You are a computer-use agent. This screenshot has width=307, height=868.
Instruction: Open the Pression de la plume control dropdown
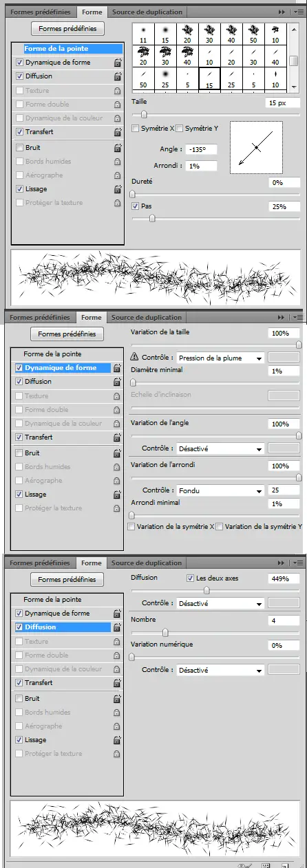(220, 358)
